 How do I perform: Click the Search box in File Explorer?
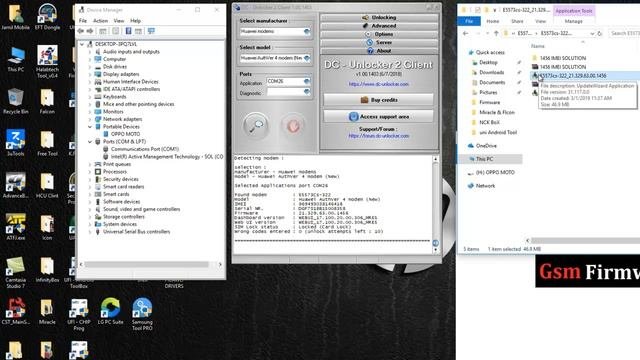point(624,33)
